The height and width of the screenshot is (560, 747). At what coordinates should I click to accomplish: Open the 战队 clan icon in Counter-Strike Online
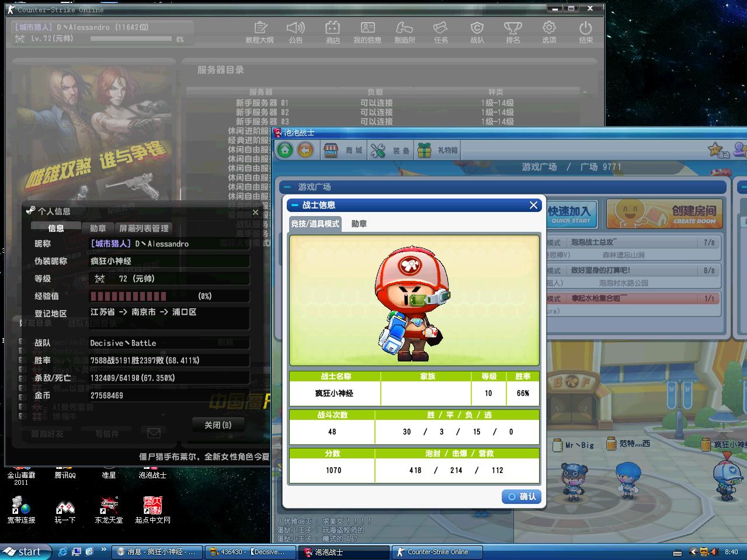(x=477, y=32)
